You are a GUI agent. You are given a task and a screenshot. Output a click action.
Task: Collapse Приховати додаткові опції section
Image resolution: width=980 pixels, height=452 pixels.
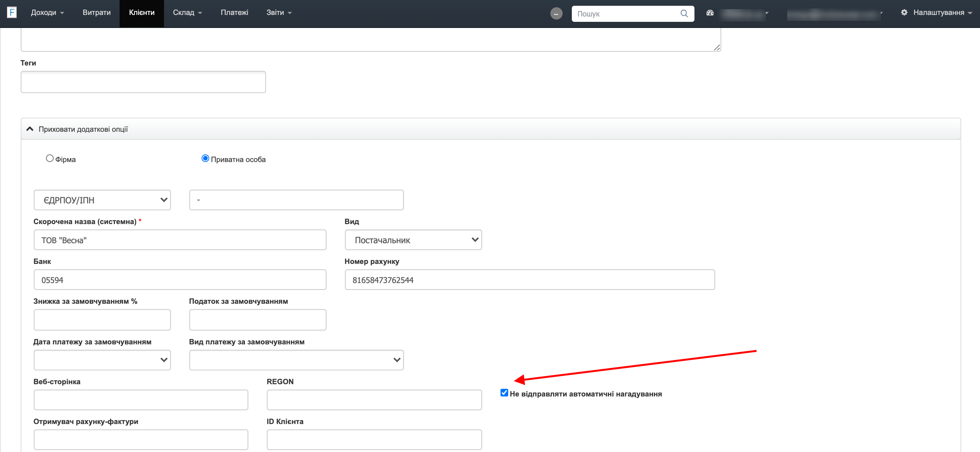tap(83, 129)
